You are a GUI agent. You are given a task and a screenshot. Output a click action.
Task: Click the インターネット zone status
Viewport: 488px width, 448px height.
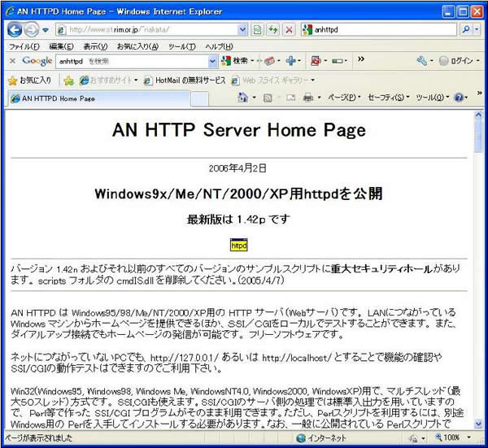(321, 438)
